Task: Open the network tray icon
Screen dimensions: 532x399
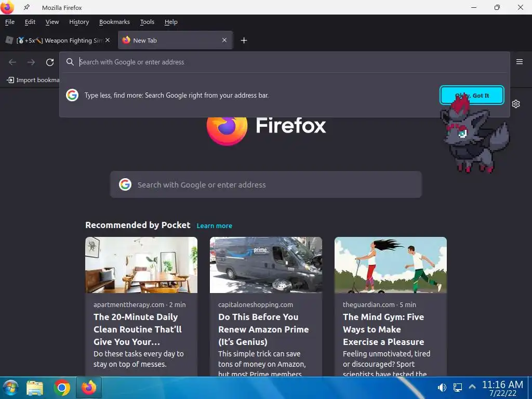Action: pos(457,387)
